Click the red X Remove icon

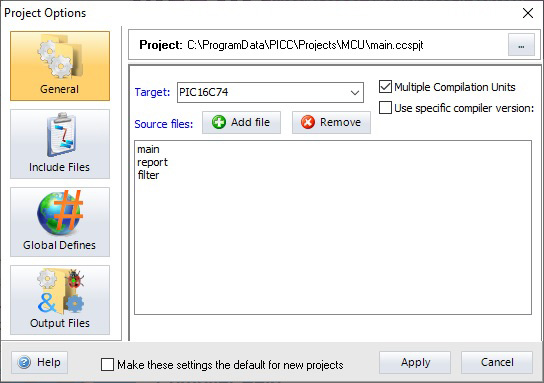click(308, 122)
